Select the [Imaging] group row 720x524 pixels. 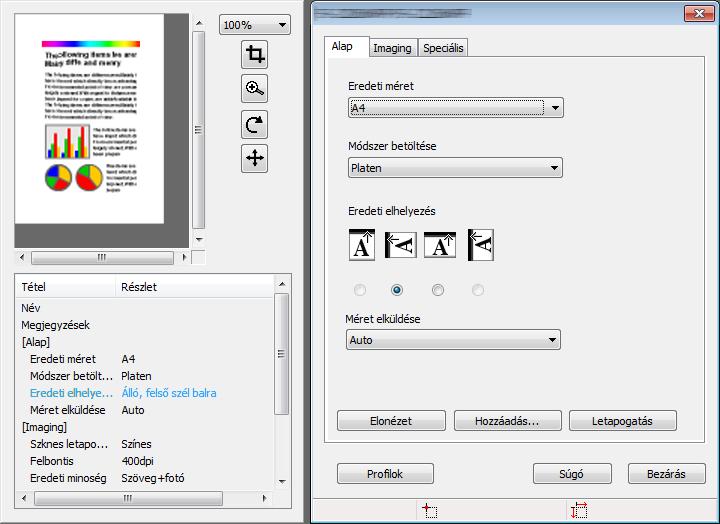pos(145,427)
